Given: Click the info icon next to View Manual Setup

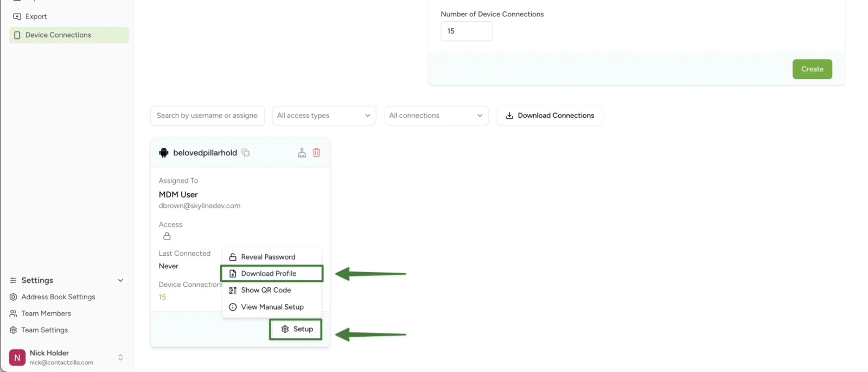Looking at the screenshot, I should pos(232,306).
